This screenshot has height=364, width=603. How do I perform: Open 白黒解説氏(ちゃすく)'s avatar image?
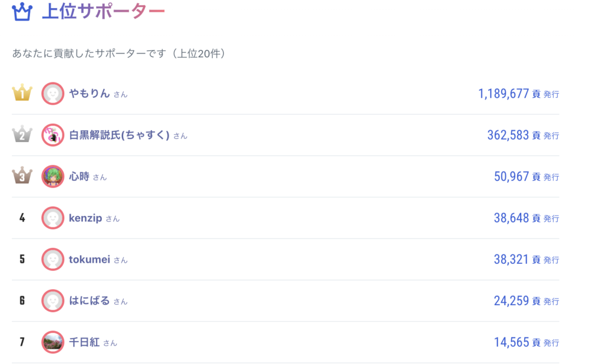[x=52, y=135]
